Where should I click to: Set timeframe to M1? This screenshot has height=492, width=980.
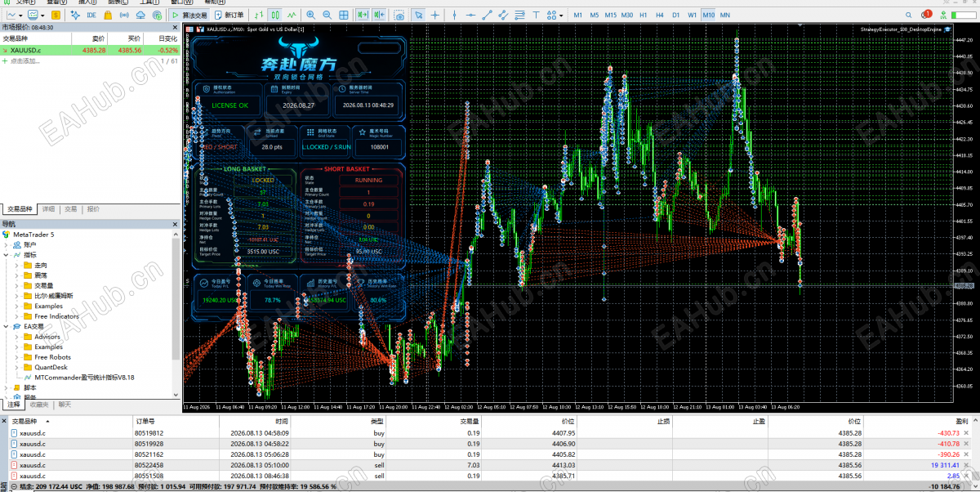578,15
